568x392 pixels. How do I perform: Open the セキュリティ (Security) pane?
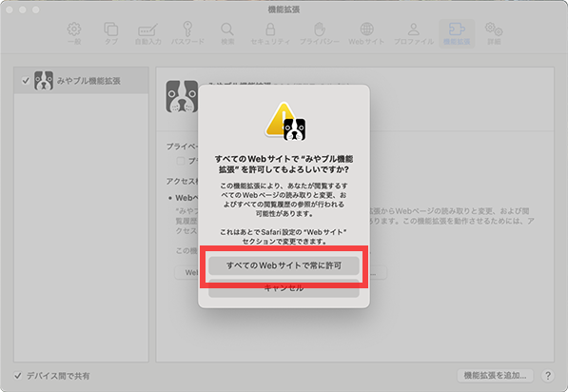pyautogui.click(x=270, y=33)
